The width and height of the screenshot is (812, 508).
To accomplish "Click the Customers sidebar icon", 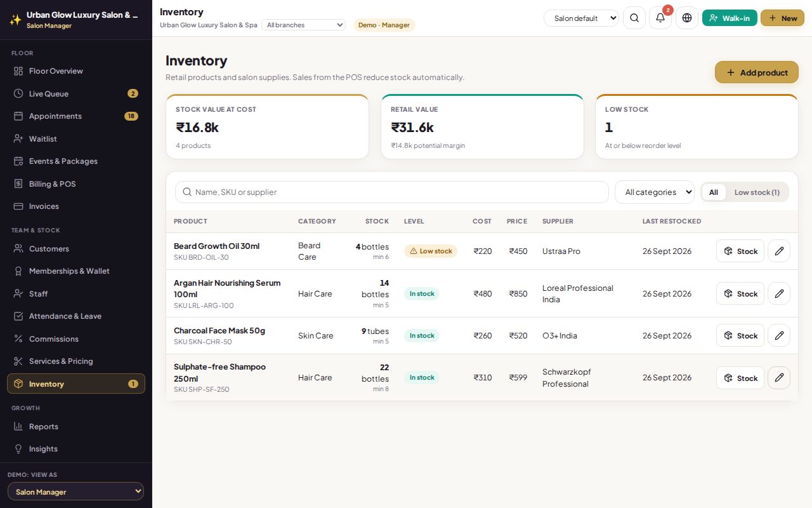I will (x=18, y=249).
